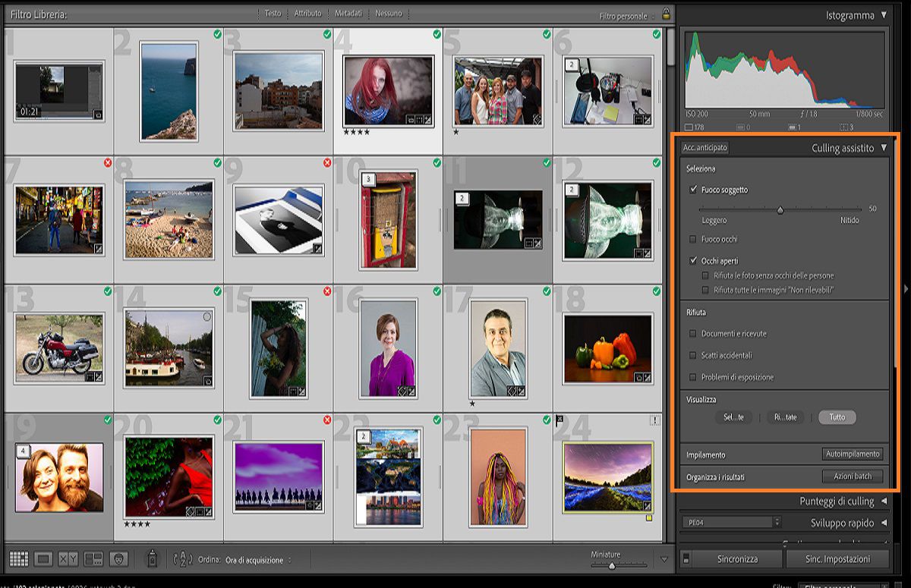
Task: Select the Grid view icon
Action: [18, 560]
